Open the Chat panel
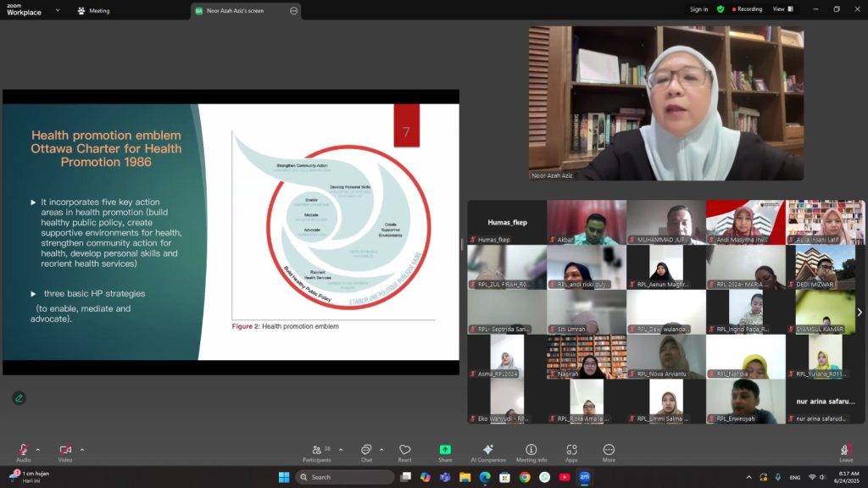 [x=366, y=450]
